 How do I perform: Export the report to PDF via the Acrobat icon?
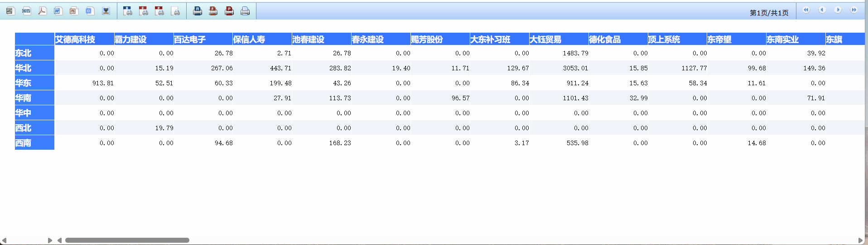[42, 11]
